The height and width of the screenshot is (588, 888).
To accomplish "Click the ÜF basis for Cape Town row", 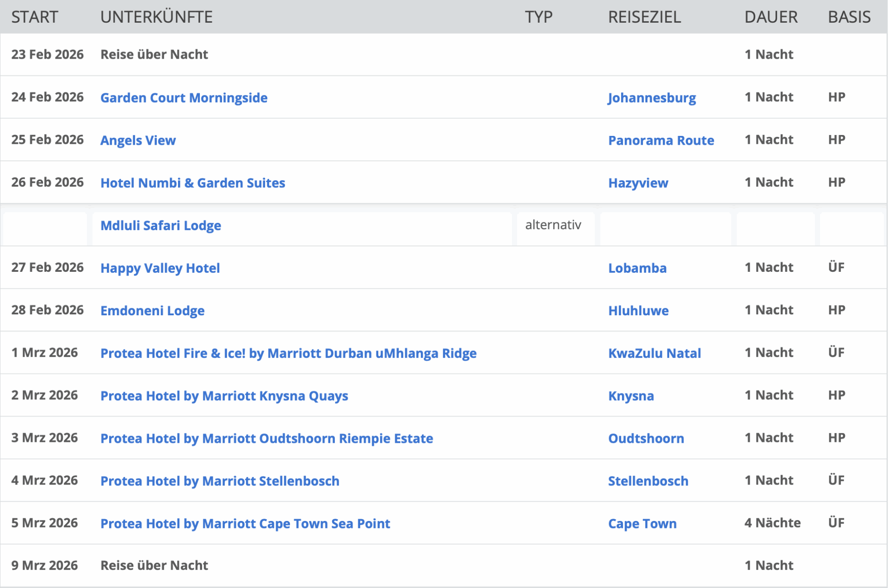I will [836, 523].
